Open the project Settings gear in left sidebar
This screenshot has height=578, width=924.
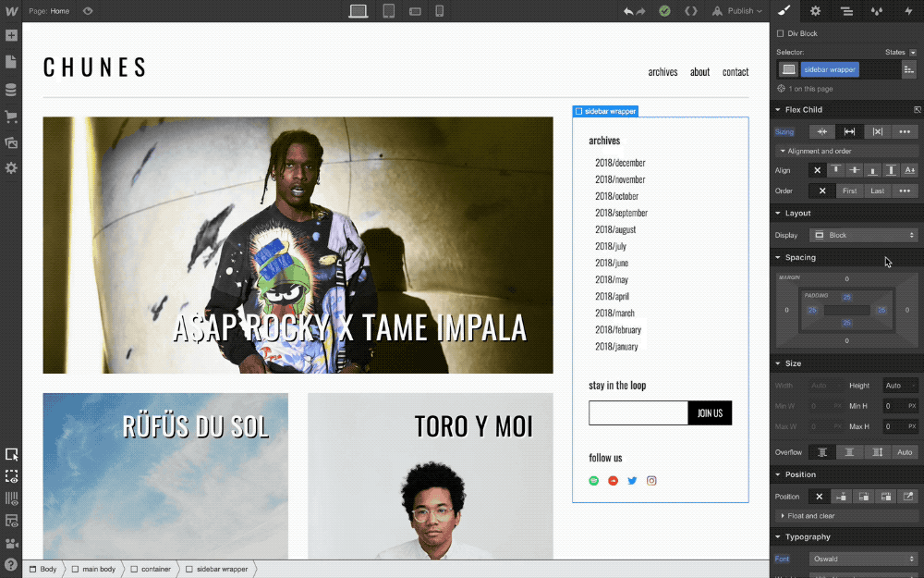tap(11, 168)
